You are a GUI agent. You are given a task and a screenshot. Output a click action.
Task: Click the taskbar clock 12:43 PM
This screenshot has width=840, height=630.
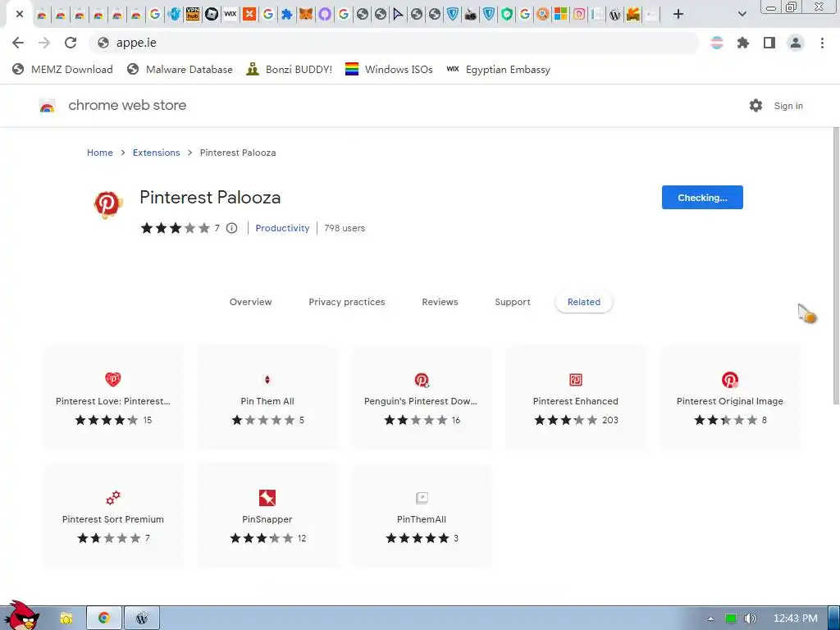coord(796,619)
